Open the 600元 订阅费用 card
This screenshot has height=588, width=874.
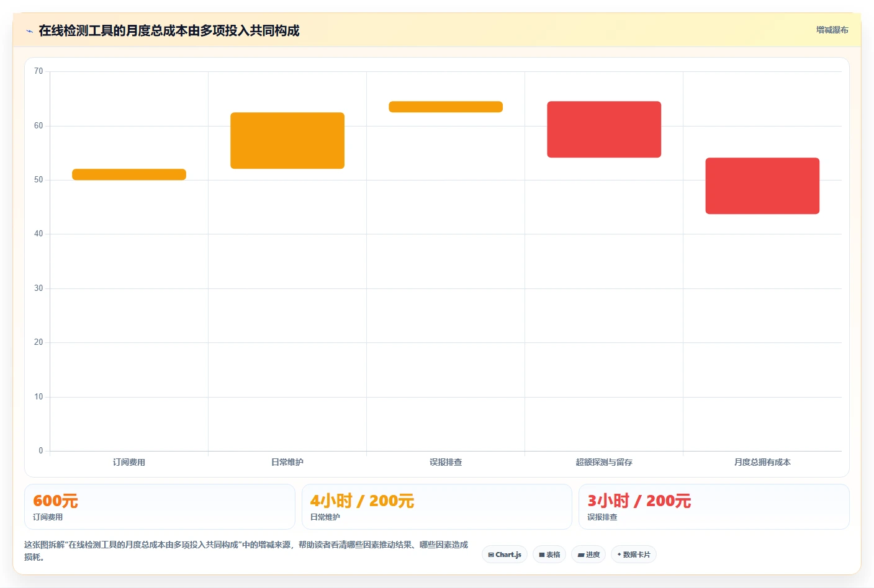tap(160, 507)
